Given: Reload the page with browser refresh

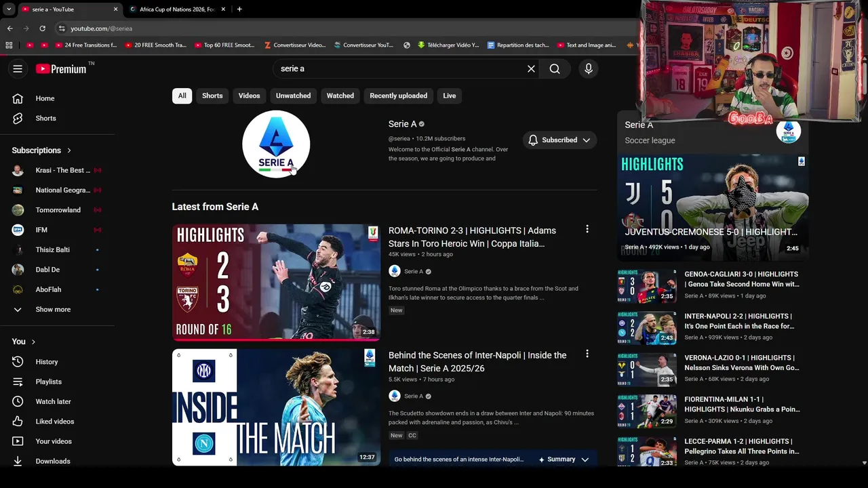Looking at the screenshot, I should (x=42, y=28).
